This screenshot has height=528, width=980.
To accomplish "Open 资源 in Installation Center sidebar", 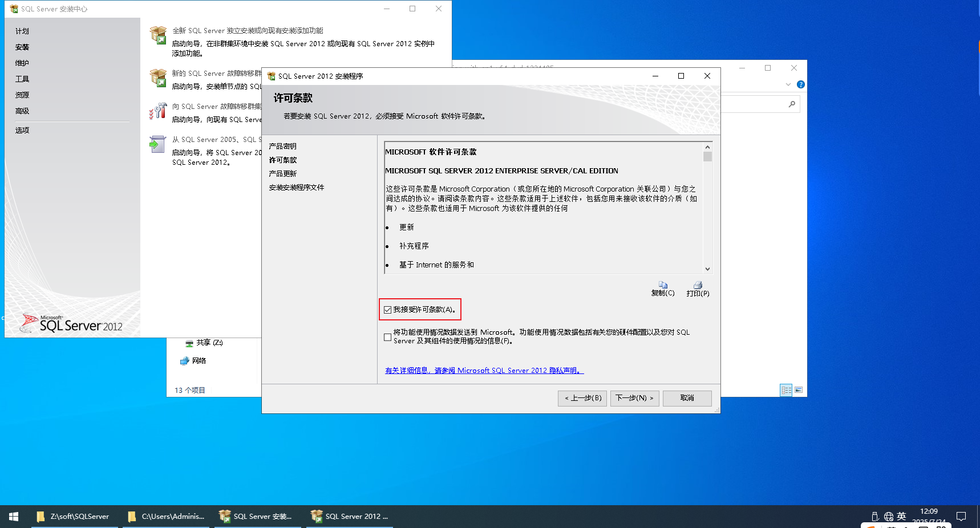I will point(22,95).
